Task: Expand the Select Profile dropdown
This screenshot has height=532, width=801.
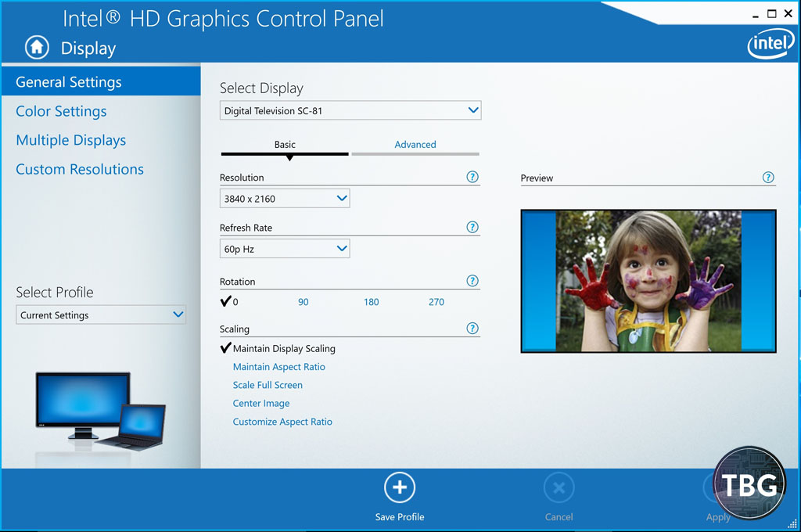Action: tap(101, 315)
